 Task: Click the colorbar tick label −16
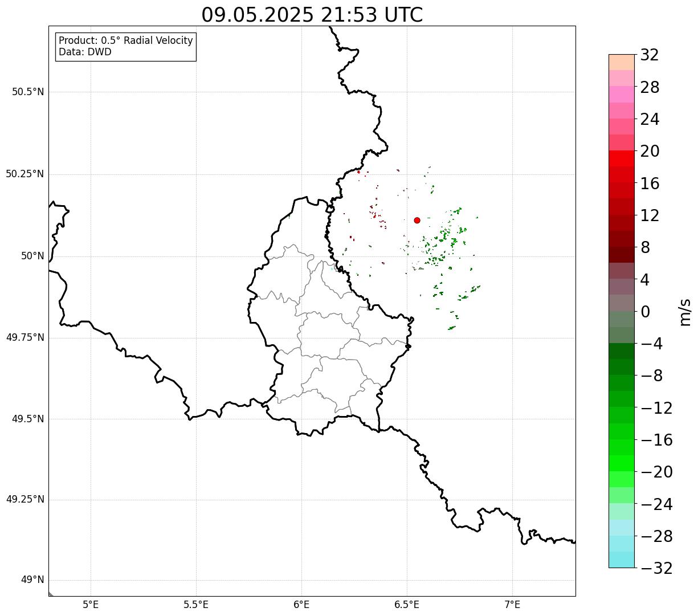(x=656, y=440)
